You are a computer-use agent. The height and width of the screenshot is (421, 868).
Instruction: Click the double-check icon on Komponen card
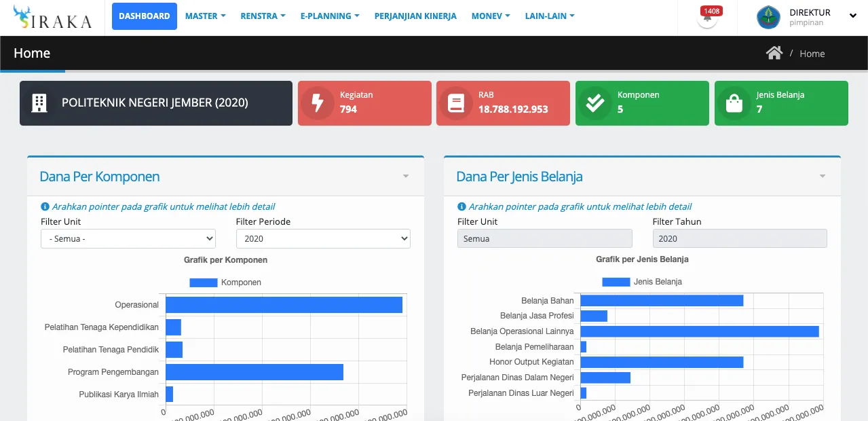[595, 103]
